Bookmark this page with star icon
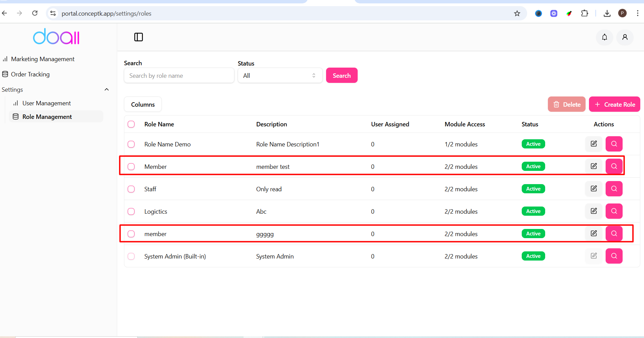The width and height of the screenshot is (644, 338). 517,14
